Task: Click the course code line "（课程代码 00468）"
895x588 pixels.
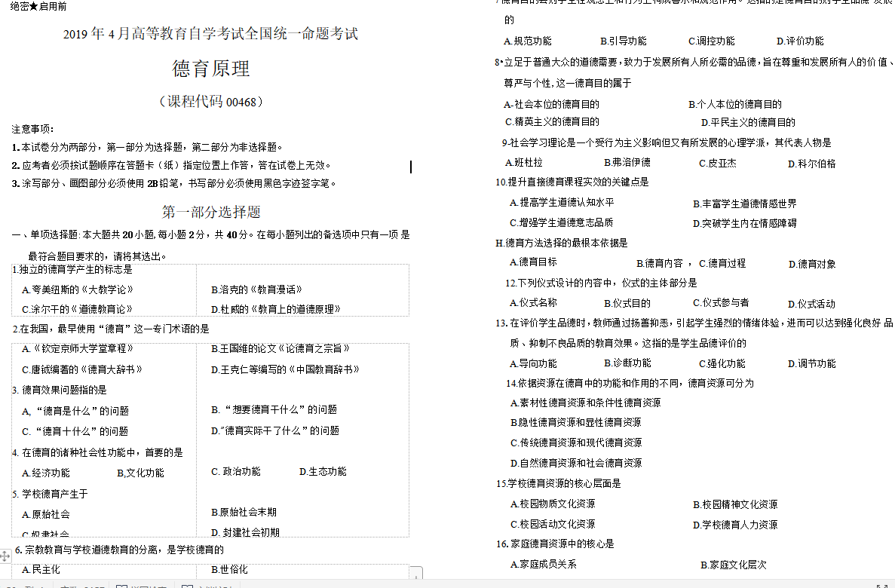Action: (x=210, y=102)
